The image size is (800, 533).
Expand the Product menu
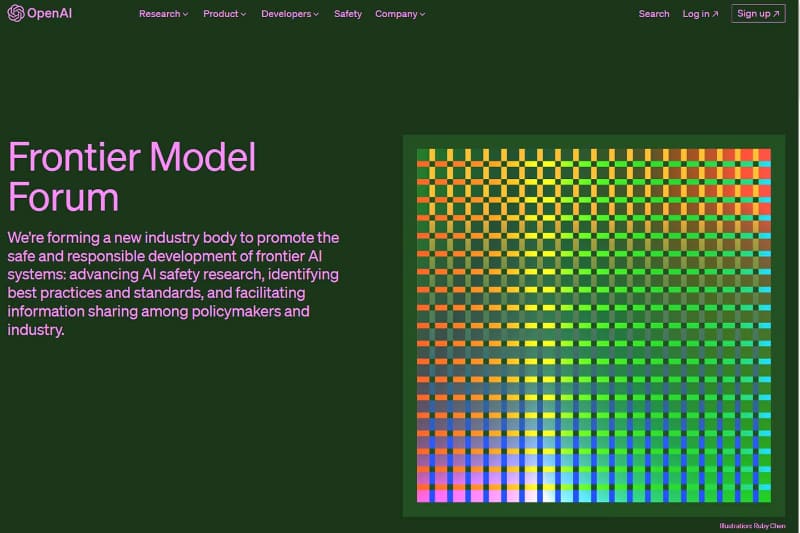tap(224, 14)
